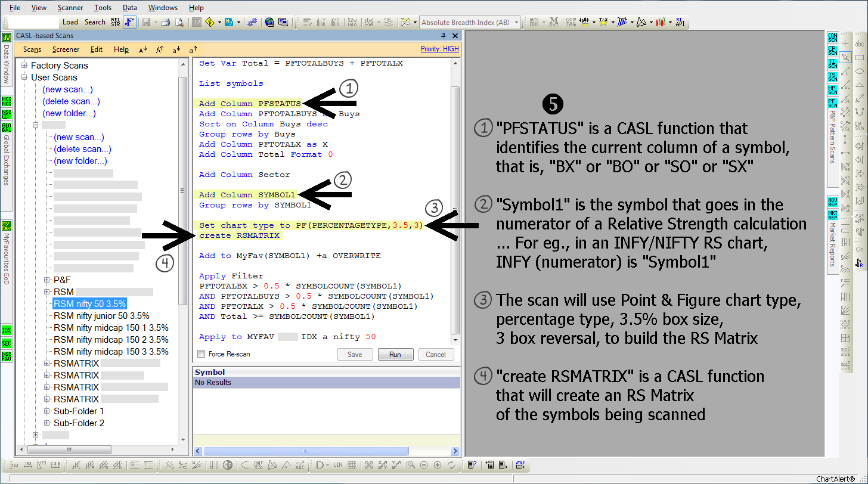Screen dimensions: 868x484
Task: Click the zoom-in plus icon in bottom toolbar
Action: [x=438, y=465]
